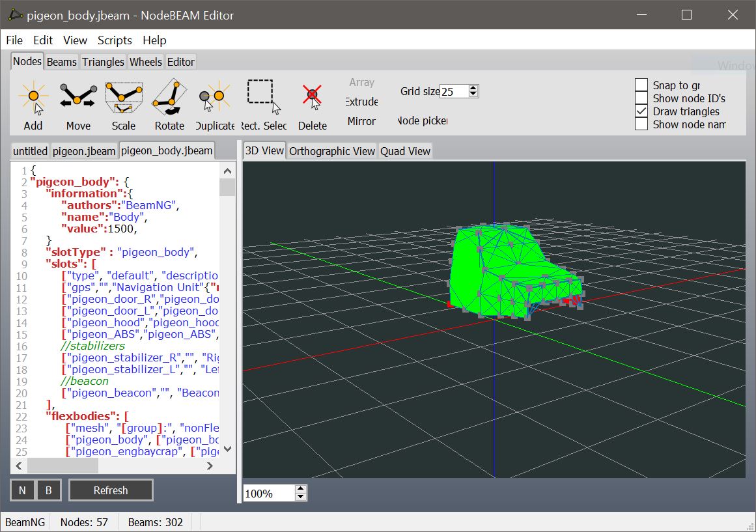Select the pigeon_body.jbeam file tab
The height and width of the screenshot is (532, 756).
[167, 150]
